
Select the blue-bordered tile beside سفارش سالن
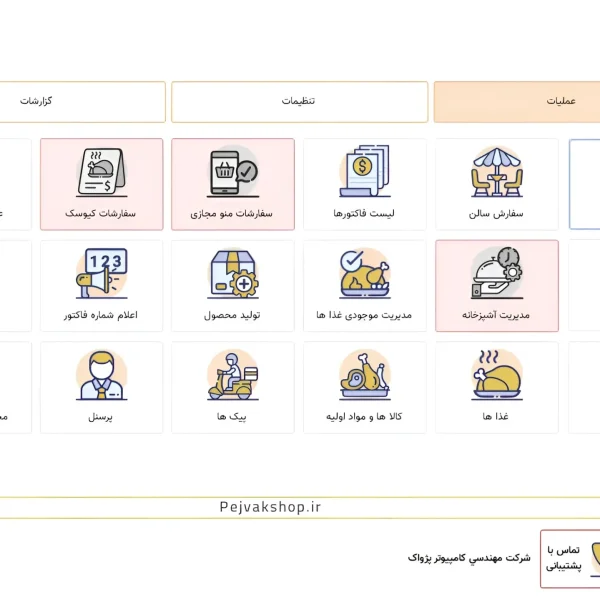tap(585, 184)
